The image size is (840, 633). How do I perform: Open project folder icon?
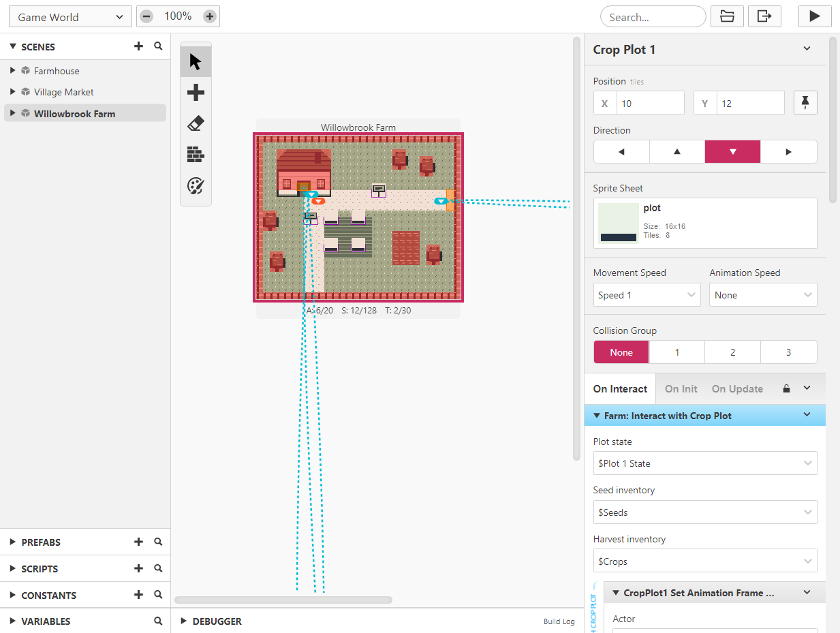727,16
